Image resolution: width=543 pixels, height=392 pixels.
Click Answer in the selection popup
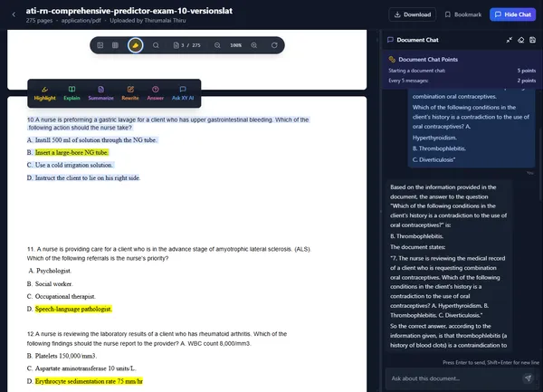pos(155,92)
